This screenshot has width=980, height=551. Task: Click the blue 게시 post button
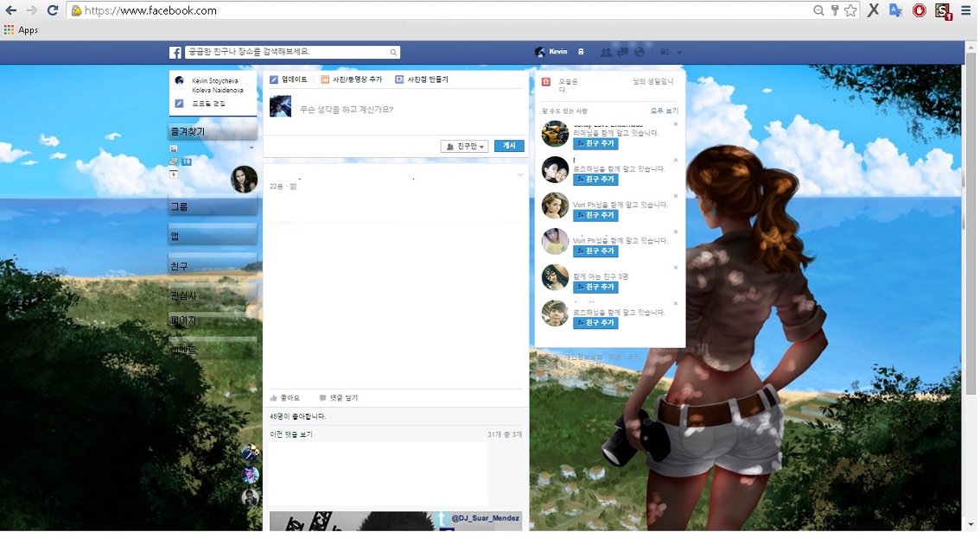tap(509, 146)
